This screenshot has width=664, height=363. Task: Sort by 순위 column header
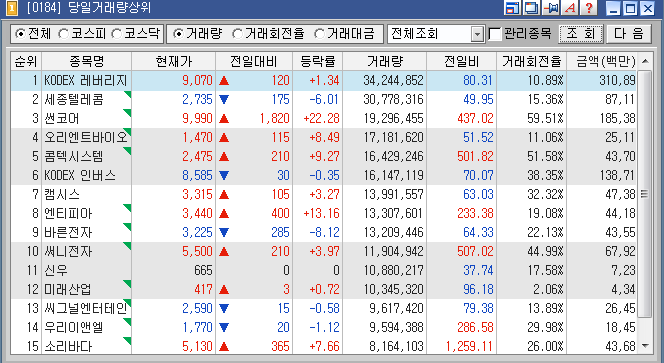26,62
